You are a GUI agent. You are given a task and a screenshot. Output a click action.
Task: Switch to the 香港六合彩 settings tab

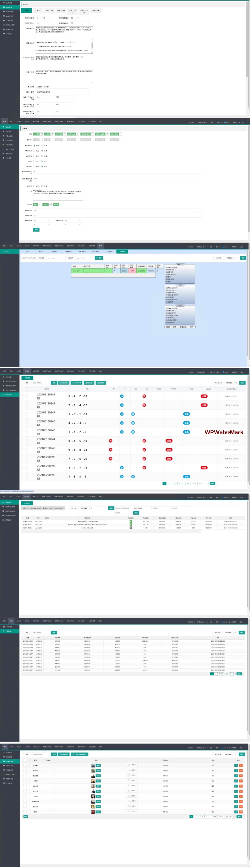(x=61, y=10)
